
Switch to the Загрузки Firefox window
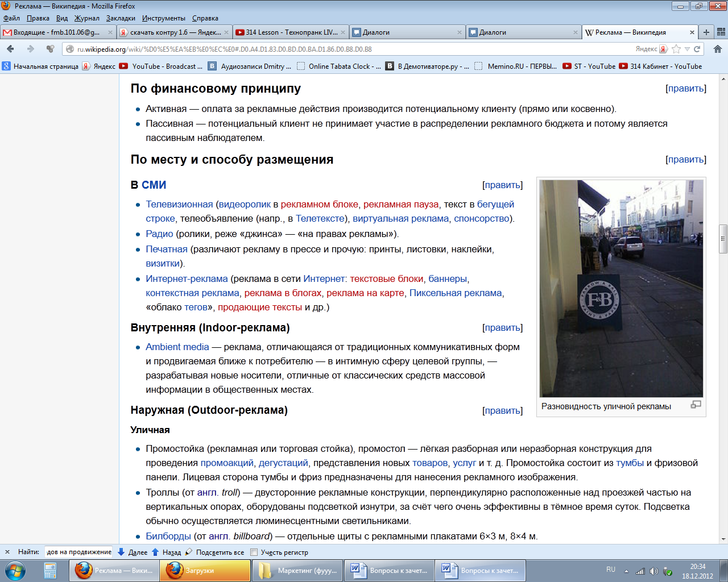click(205, 571)
